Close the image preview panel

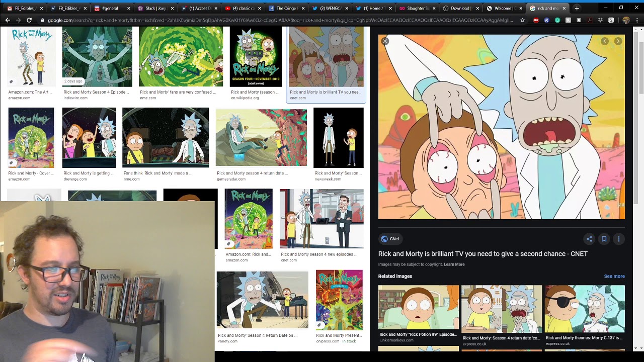pos(385,41)
